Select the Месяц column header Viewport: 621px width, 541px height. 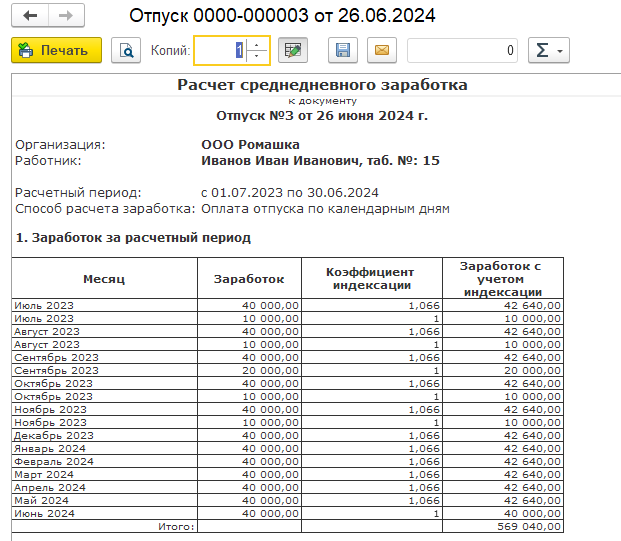pyautogui.click(x=104, y=278)
